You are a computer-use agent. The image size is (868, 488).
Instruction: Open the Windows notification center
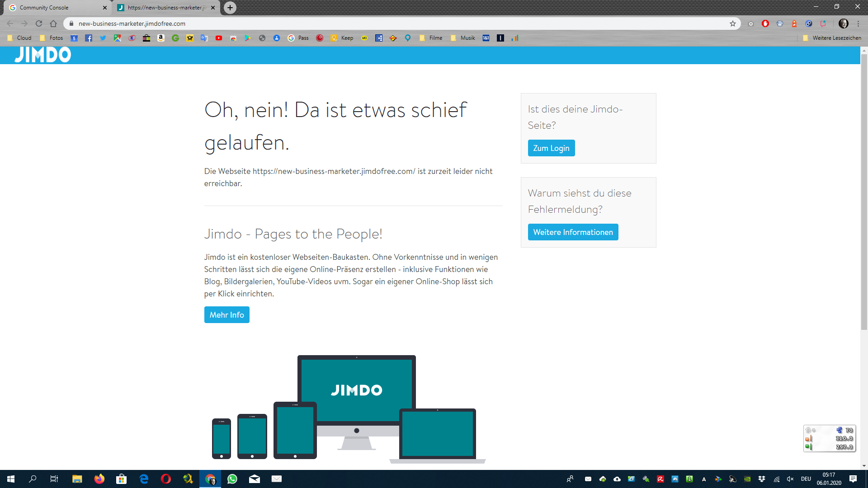pos(853,479)
